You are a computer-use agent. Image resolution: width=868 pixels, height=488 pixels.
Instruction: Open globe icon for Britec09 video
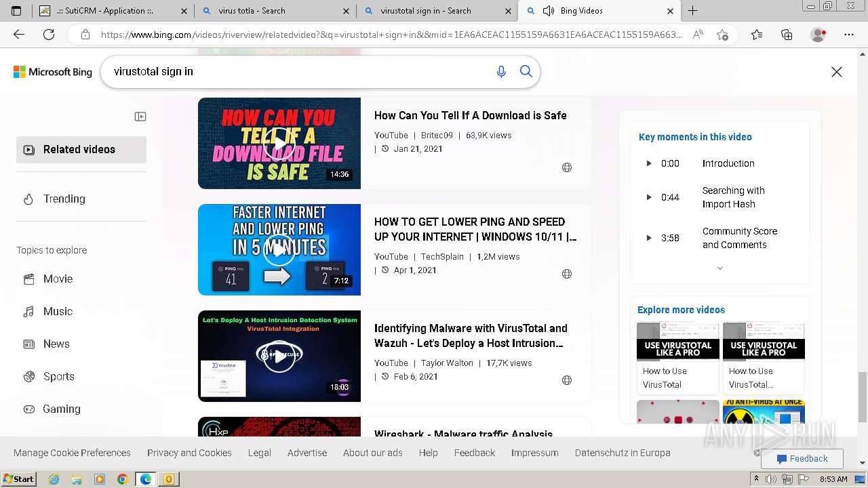coord(567,167)
